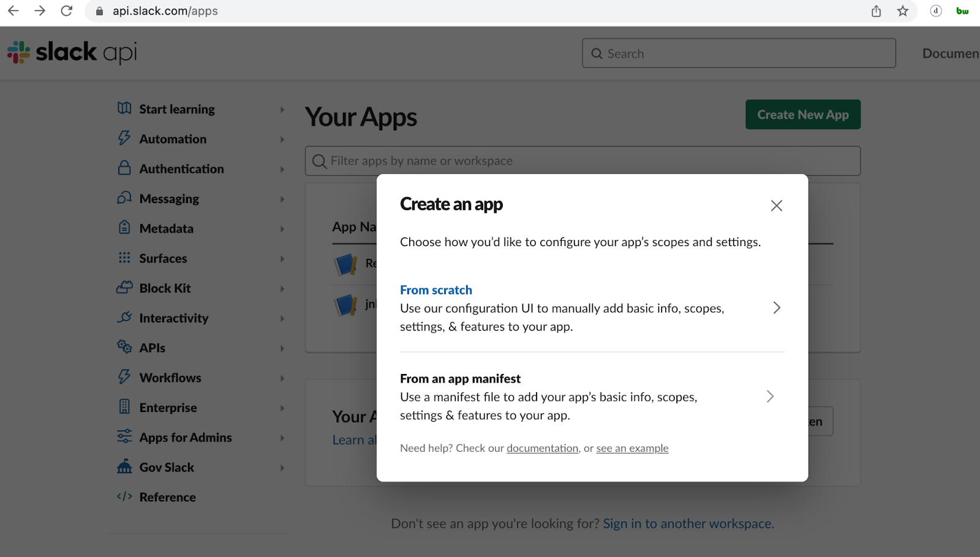
Task: Click the Enterprise building icon
Action: click(x=124, y=406)
